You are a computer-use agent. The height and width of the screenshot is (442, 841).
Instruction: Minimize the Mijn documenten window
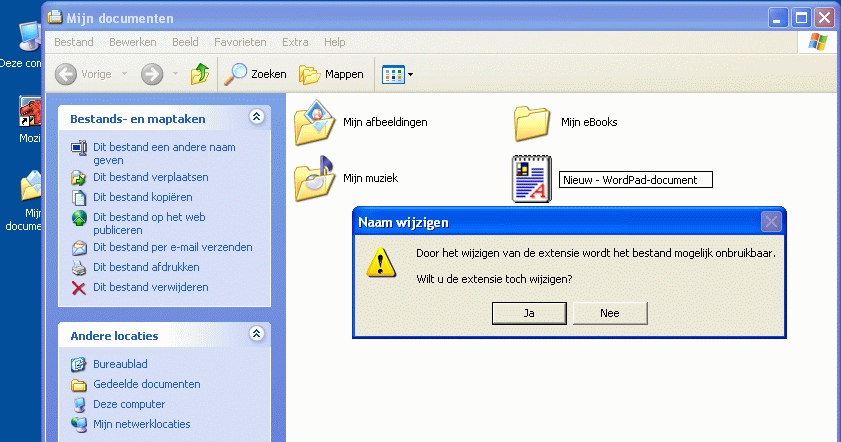[777, 18]
